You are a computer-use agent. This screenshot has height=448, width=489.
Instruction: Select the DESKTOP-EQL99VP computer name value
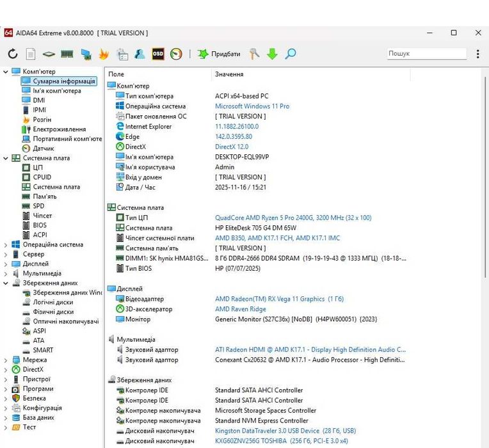click(242, 157)
